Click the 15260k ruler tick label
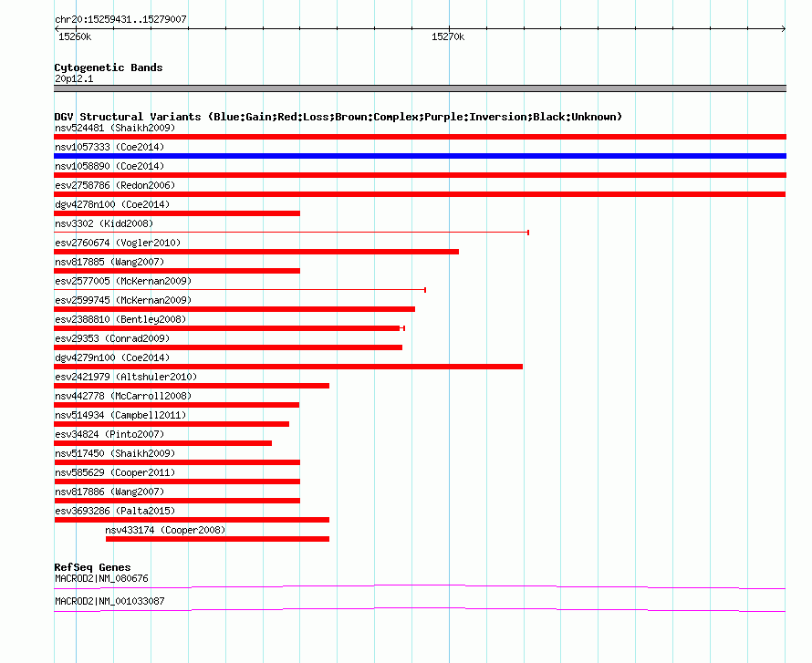This screenshot has height=663, width=812. 75,36
